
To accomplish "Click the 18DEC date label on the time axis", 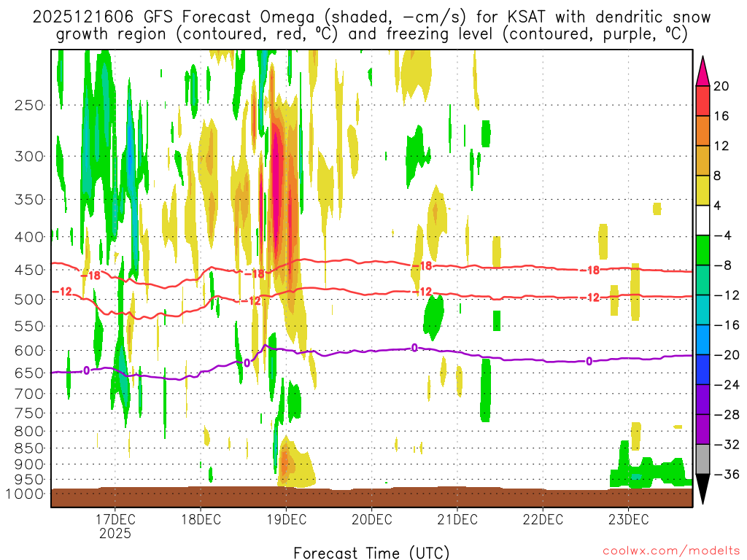I will [201, 519].
